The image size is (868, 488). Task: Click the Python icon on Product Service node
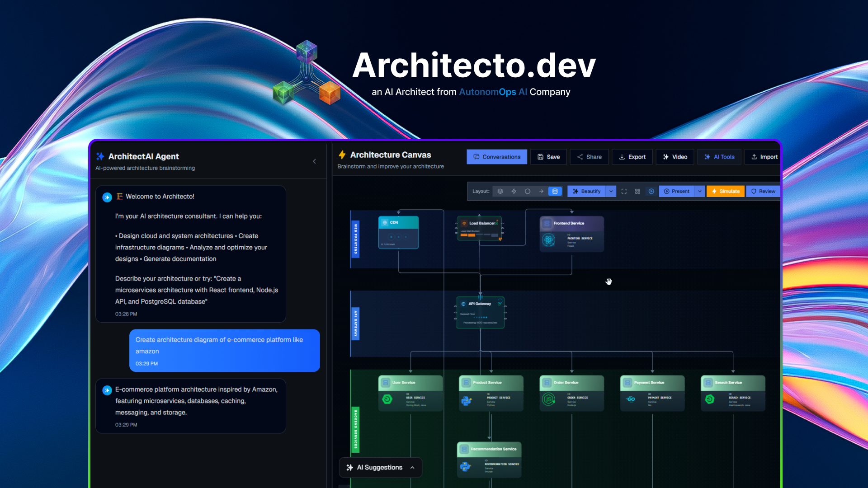(x=466, y=399)
